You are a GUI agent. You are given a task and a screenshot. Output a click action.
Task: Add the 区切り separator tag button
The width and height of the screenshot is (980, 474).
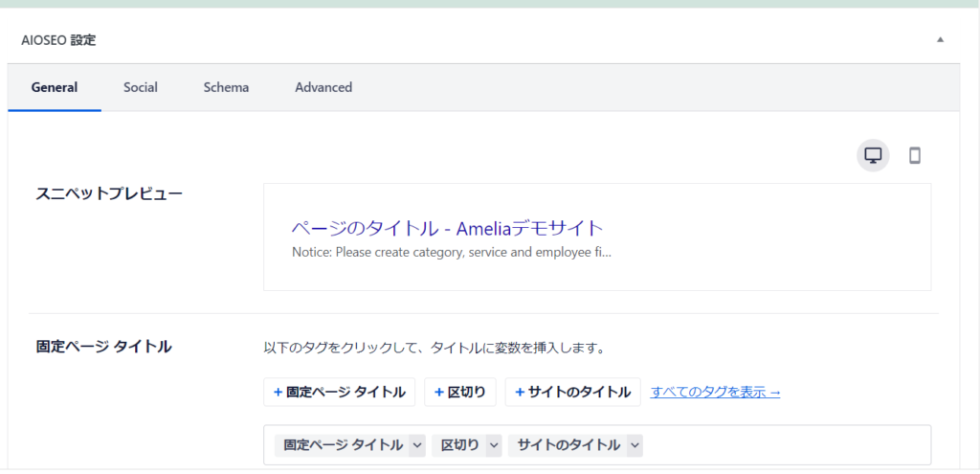click(460, 392)
